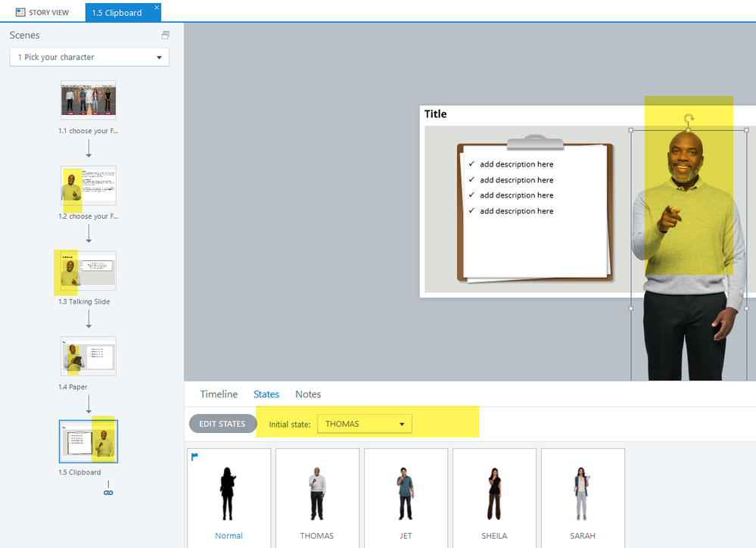Close the 1.5 Clipboard tab
The image size is (756, 548).
[157, 8]
